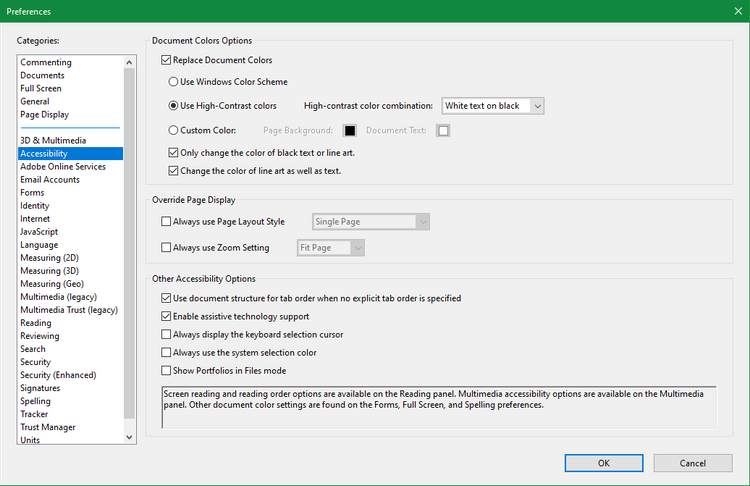This screenshot has height=486, width=750.
Task: Open Internet category
Action: tap(35, 219)
